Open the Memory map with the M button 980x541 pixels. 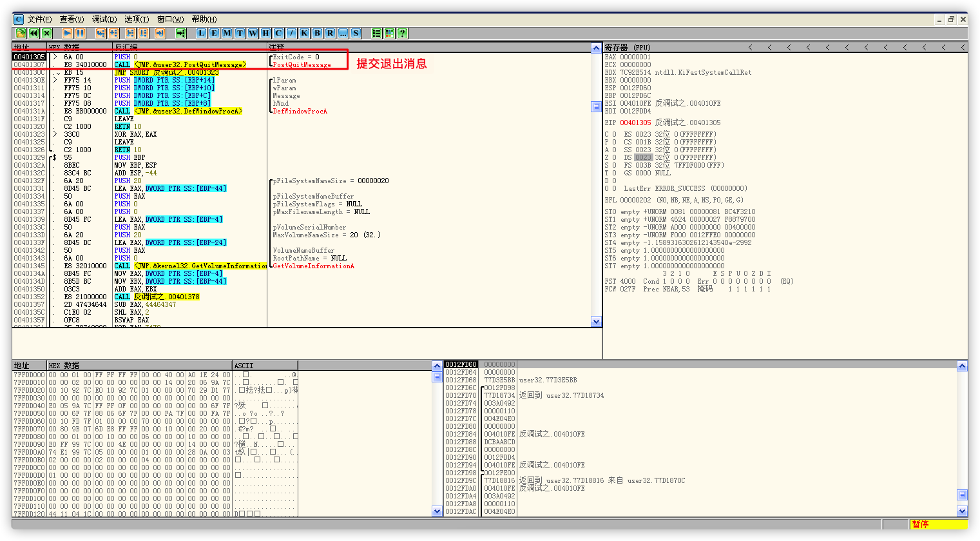tap(227, 33)
